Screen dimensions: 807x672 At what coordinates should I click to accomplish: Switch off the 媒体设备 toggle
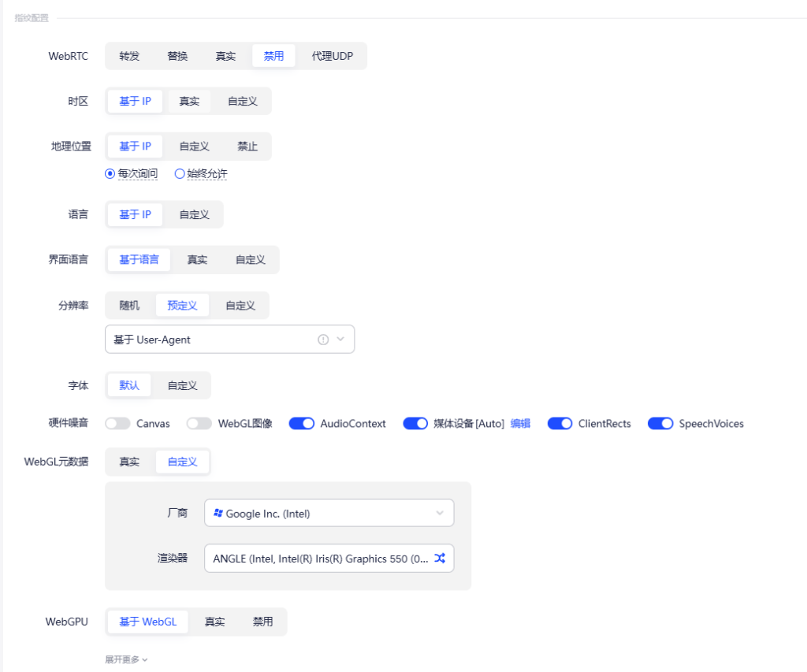pos(415,424)
